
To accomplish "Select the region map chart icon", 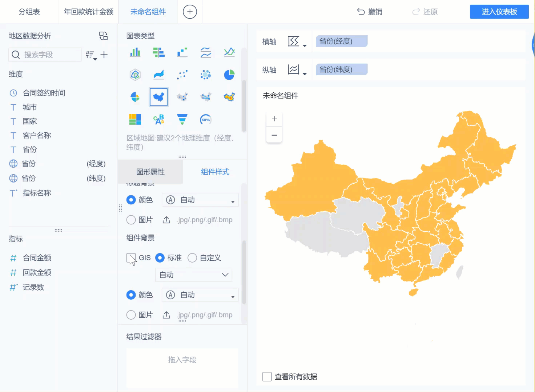I will tap(158, 97).
